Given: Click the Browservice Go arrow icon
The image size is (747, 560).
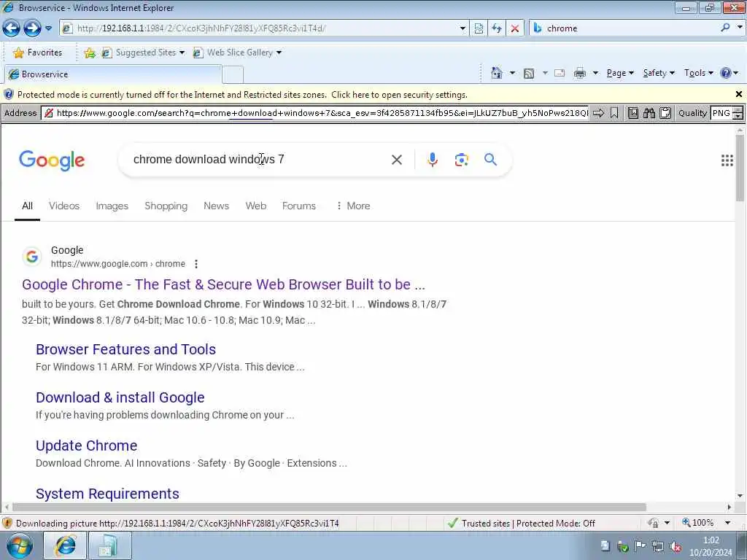Looking at the screenshot, I should [598, 113].
